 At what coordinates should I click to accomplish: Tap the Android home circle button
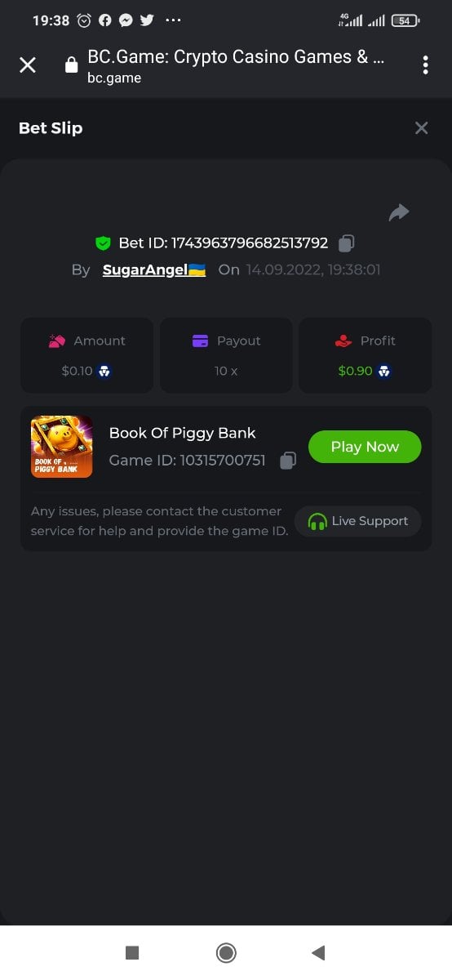coord(226,952)
